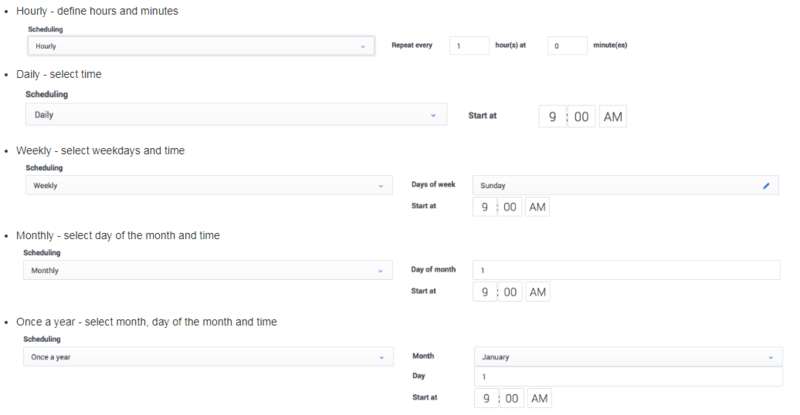
Task: Expand the Monthly scheduling dropdown
Action: click(207, 271)
